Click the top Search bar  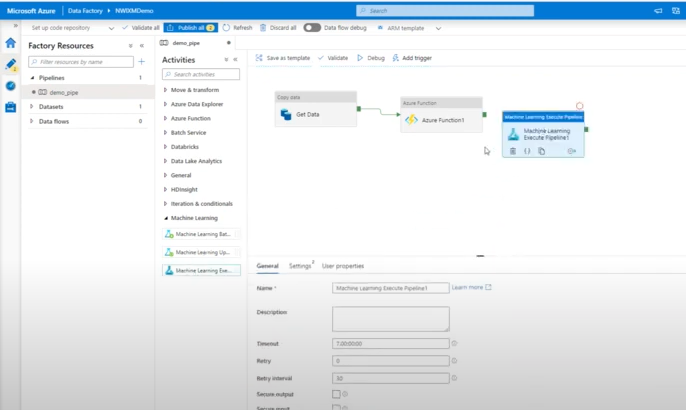coord(445,11)
